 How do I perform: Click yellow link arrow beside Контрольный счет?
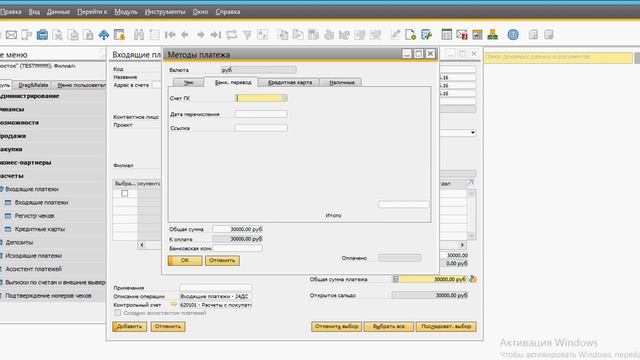[173, 304]
